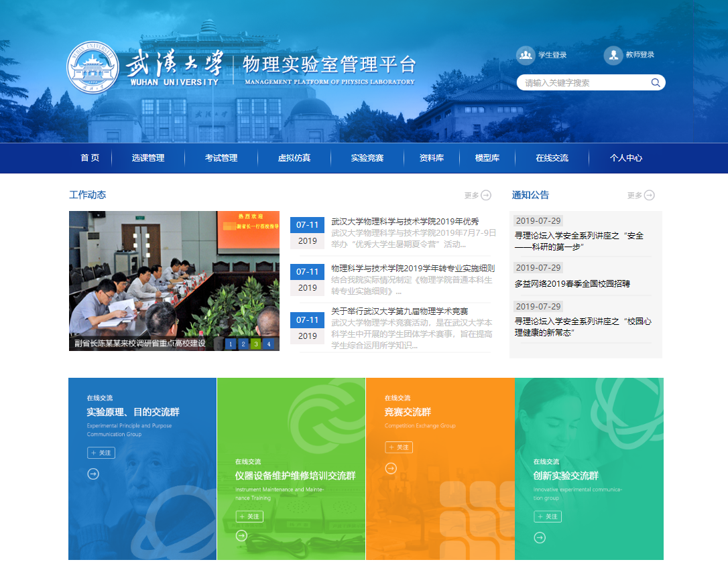Toggle 关注 on 竞赛交流群 card
Viewport: 728px width, 564px height.
point(399,447)
